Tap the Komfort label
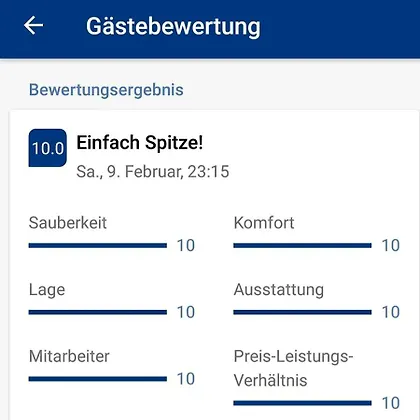 264,223
